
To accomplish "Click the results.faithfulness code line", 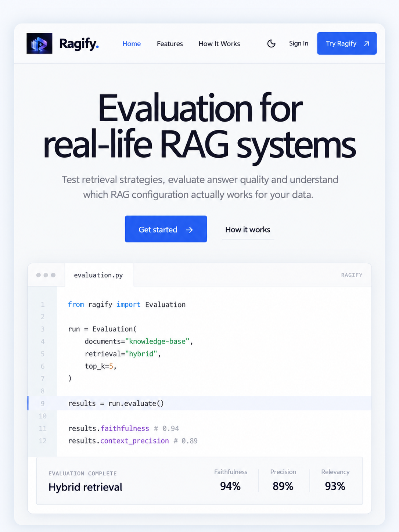I will coord(123,428).
